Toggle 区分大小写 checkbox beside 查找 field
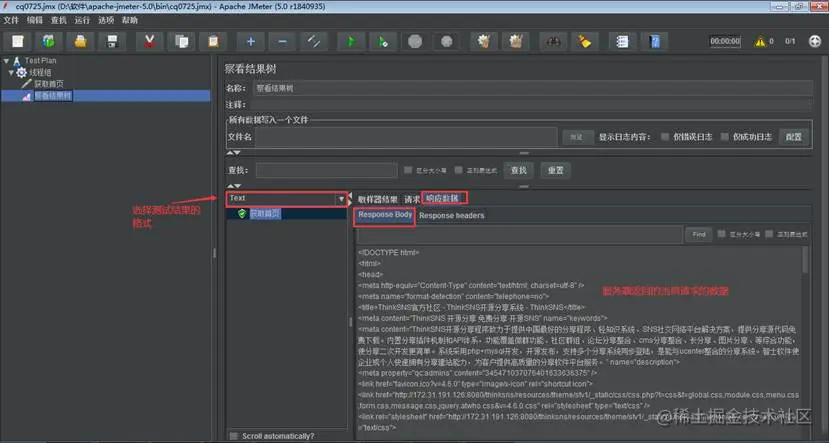The height and width of the screenshot is (443, 829). pyautogui.click(x=408, y=170)
